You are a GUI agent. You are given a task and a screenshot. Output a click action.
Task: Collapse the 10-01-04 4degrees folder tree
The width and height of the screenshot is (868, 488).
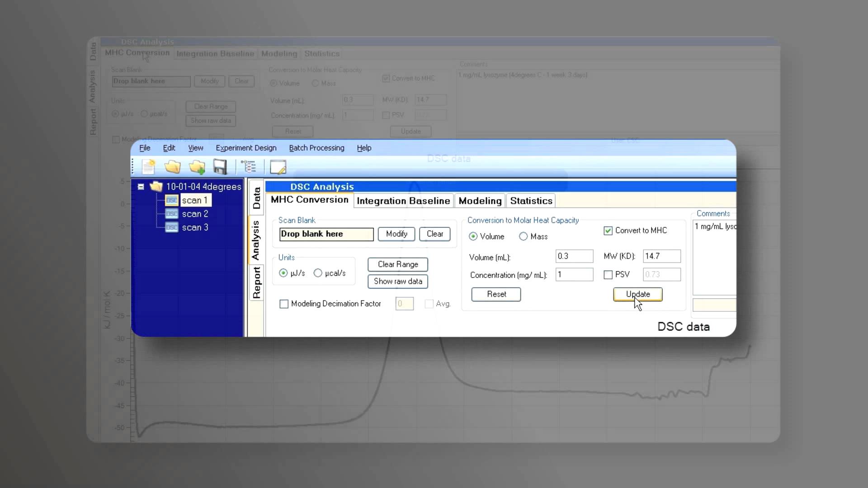tap(141, 187)
